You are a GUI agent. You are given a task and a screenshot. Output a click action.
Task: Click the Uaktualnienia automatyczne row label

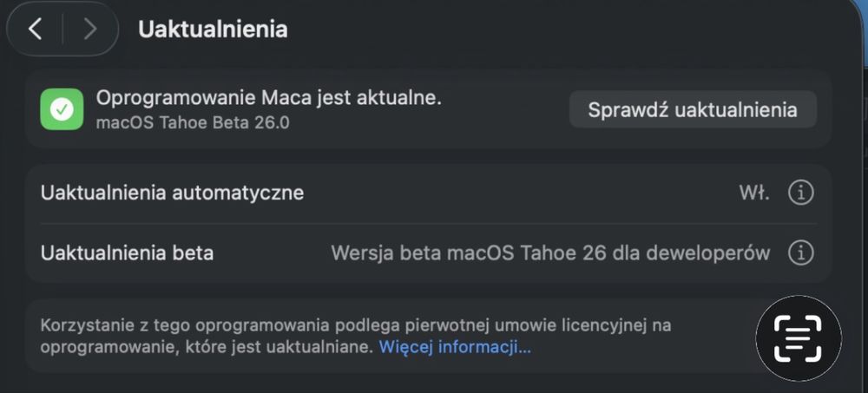coord(172,193)
